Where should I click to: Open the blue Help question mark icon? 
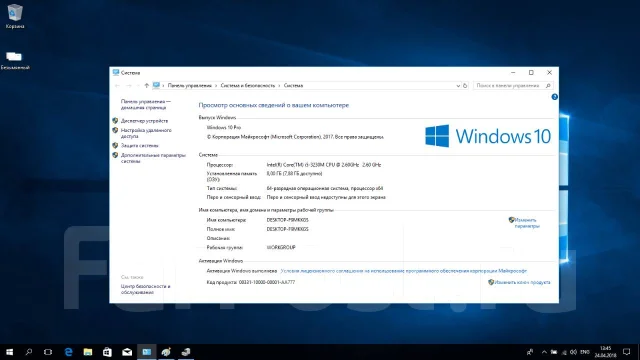point(554,97)
